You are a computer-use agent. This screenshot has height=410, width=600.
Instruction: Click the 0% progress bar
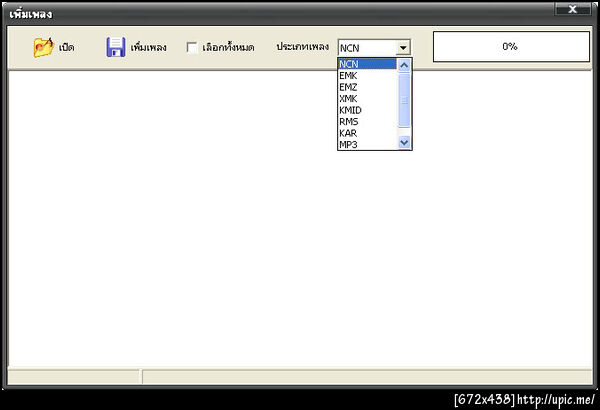tap(511, 47)
